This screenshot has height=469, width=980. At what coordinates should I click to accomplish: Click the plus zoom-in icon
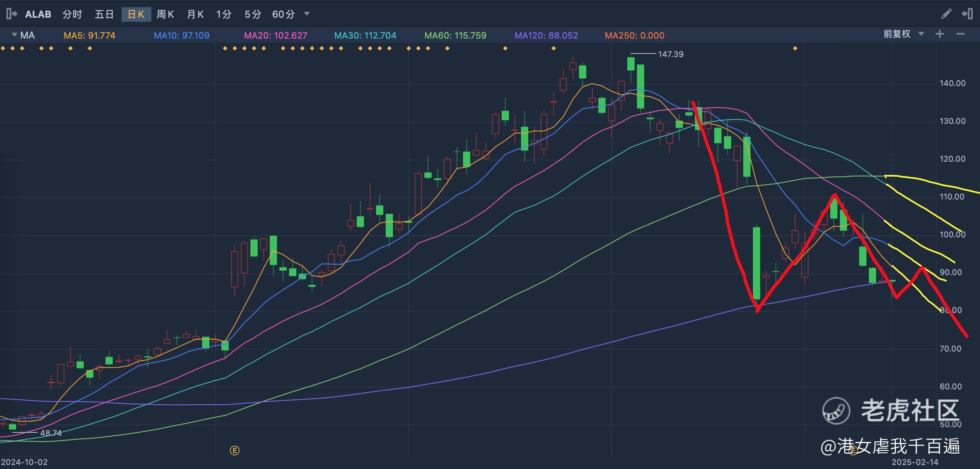[x=940, y=34]
